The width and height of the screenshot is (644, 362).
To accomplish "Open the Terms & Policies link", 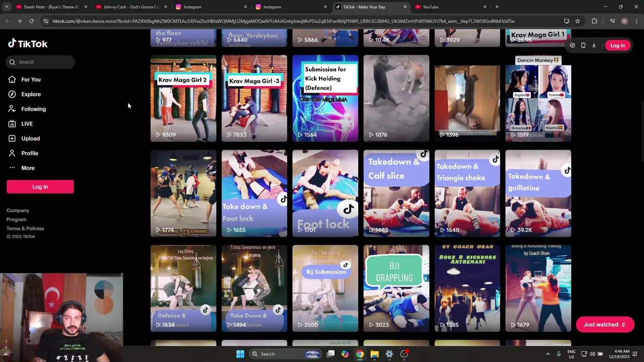I will pyautogui.click(x=25, y=229).
